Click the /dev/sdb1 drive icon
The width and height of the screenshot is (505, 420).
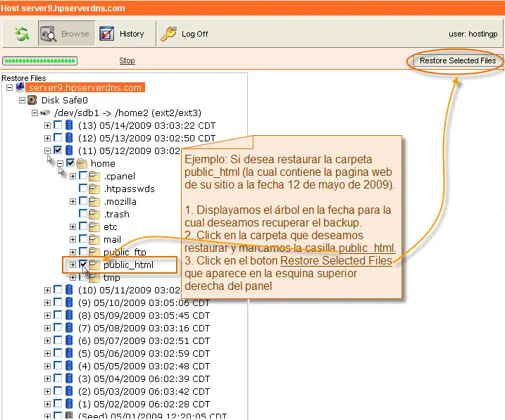(45, 113)
